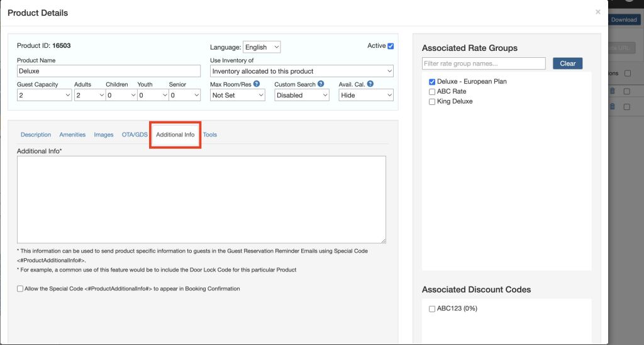
Task: Expand the Use Inventory of dropdown
Action: 302,71
